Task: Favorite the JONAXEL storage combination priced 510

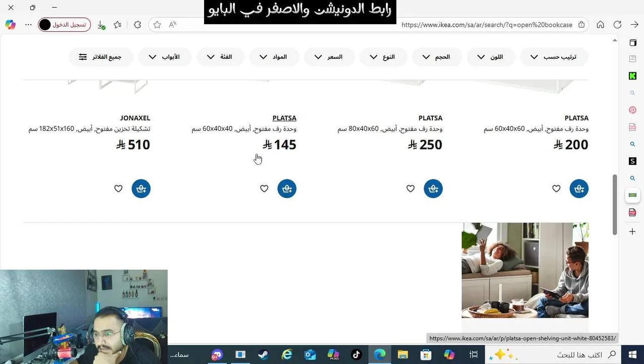Action: [118, 189]
